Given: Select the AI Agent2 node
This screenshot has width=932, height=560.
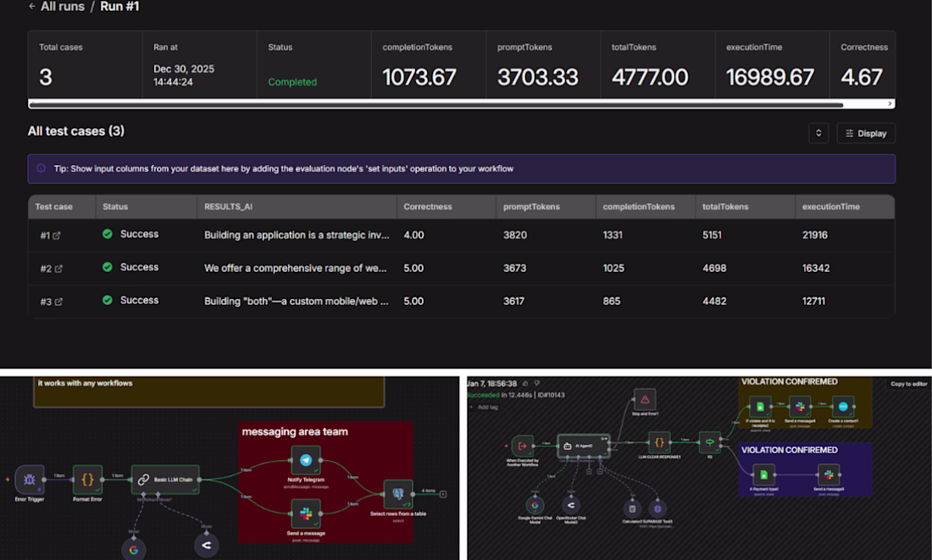Looking at the screenshot, I should click(583, 446).
